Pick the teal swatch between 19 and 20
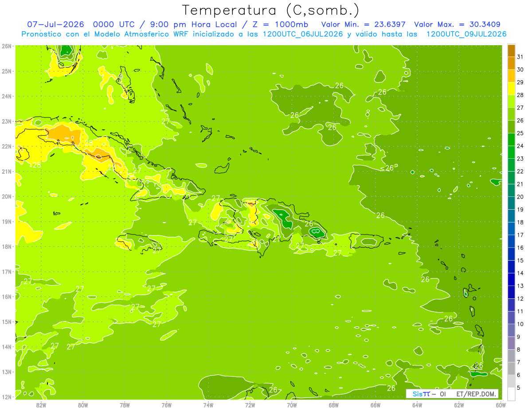Viewport: 532px width, 411px height. pyautogui.click(x=511, y=203)
